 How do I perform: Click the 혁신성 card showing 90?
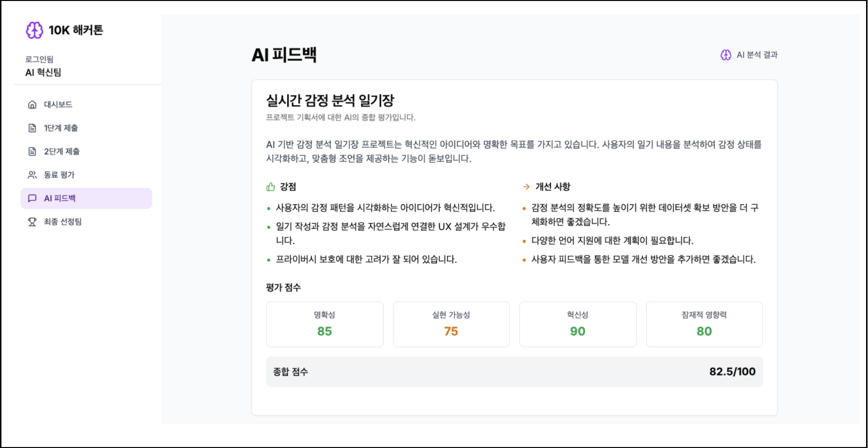(578, 324)
